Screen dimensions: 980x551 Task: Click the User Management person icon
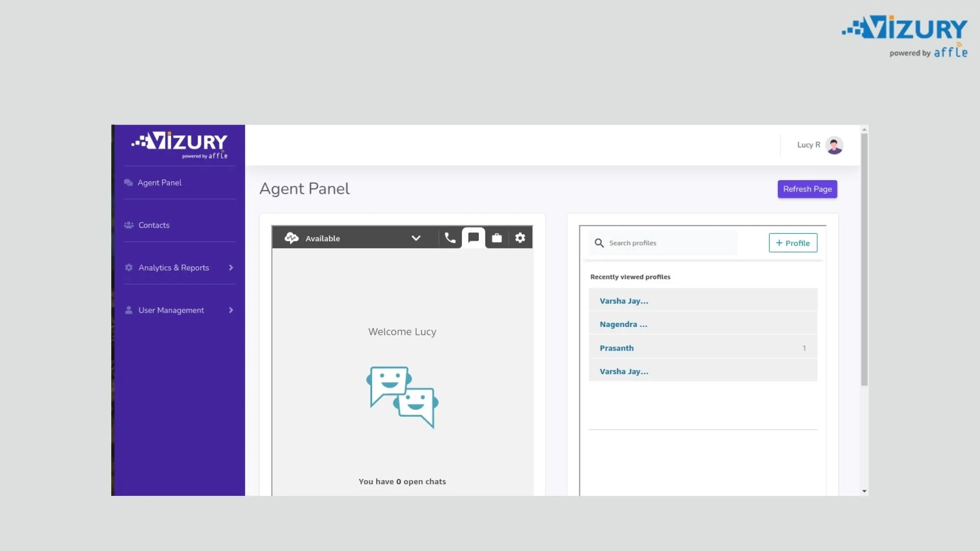[129, 310]
